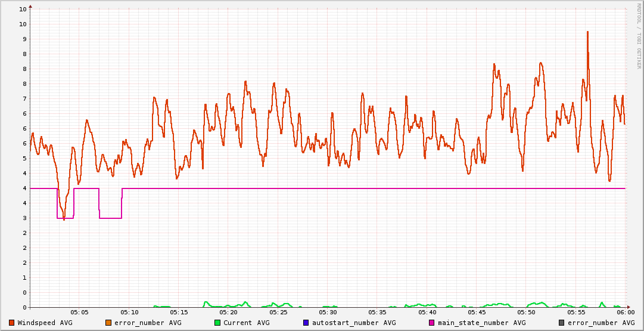
Task: Select the Current AVG legend label
Action: tap(246, 323)
